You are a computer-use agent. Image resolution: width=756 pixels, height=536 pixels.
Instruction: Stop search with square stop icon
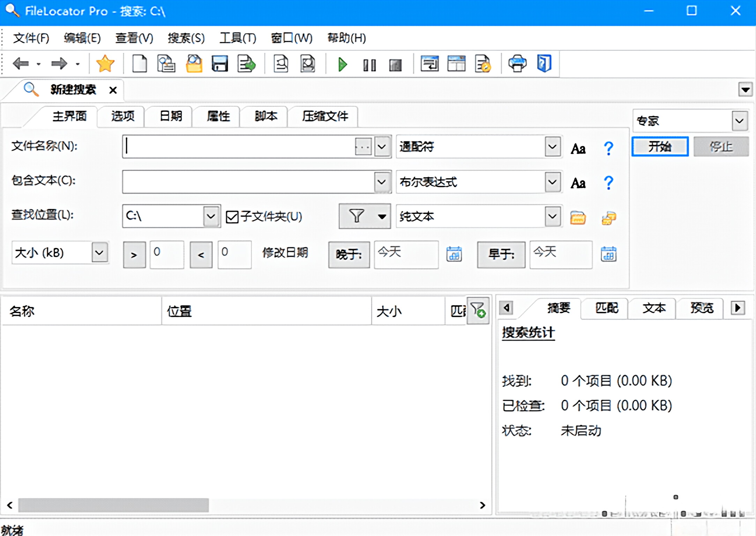pos(395,65)
